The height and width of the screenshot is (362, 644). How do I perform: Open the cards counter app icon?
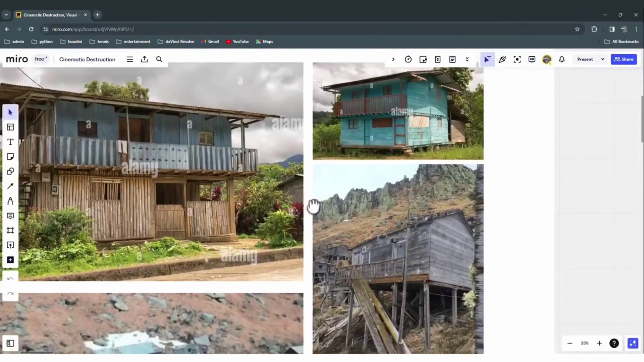pos(438,59)
